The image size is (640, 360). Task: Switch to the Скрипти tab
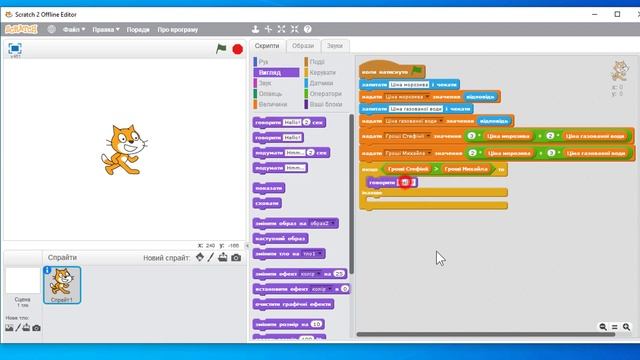point(267,46)
